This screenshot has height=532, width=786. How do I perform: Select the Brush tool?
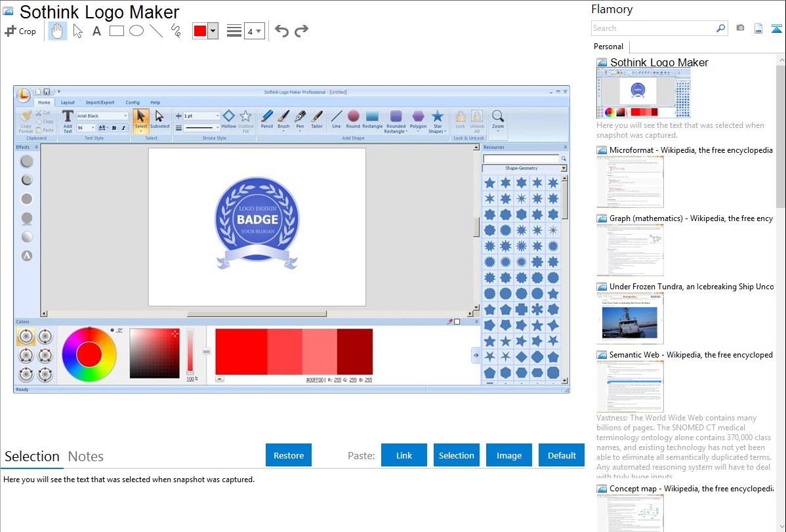point(283,120)
